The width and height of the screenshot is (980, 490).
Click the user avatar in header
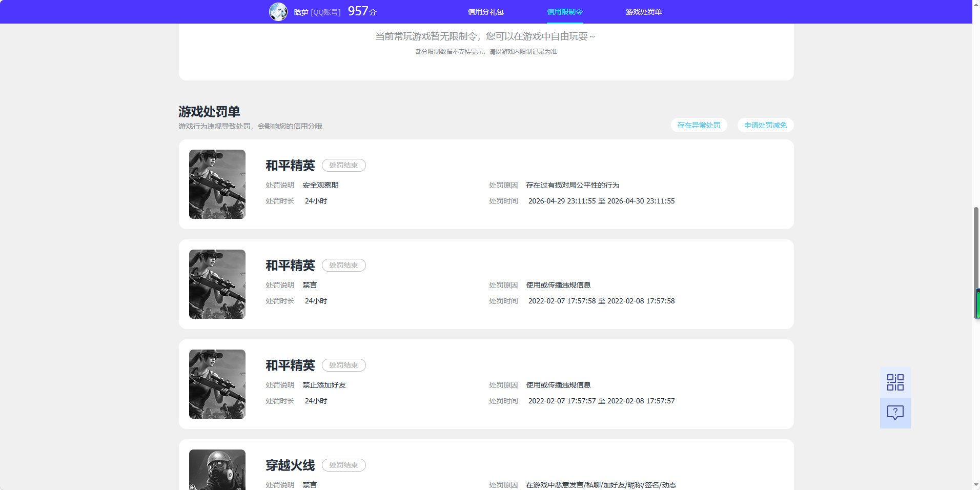tap(278, 12)
